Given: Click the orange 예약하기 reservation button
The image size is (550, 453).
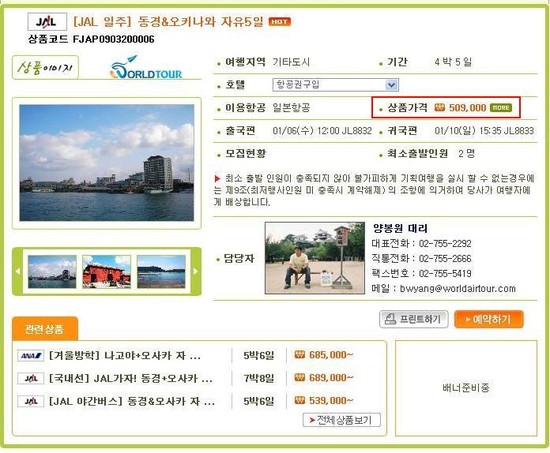Looking at the screenshot, I should [x=489, y=319].
